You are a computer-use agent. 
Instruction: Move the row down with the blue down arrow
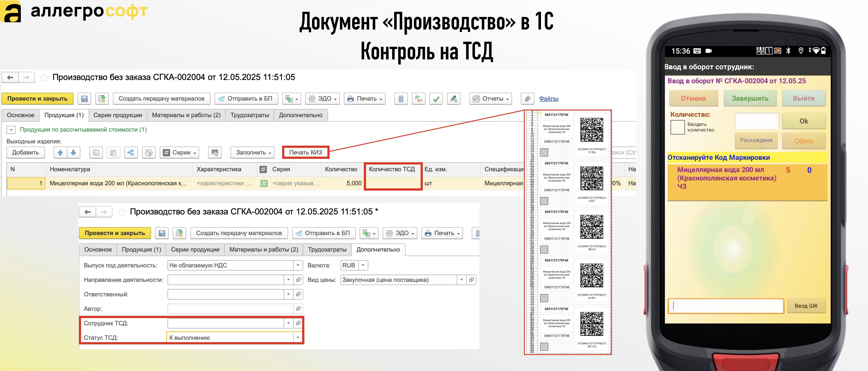point(73,152)
